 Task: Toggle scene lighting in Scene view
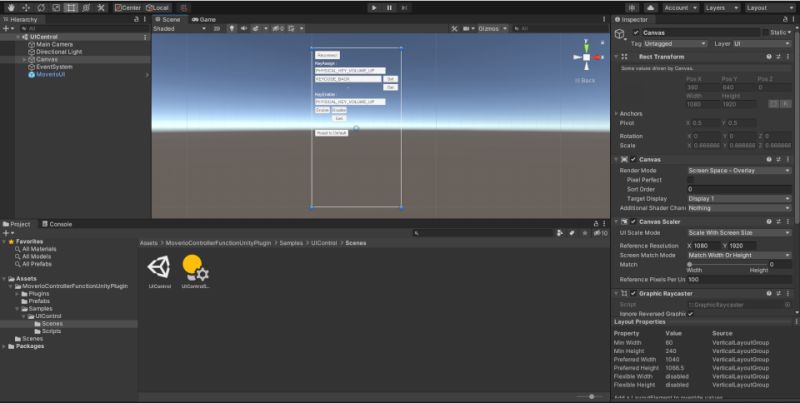click(x=232, y=29)
